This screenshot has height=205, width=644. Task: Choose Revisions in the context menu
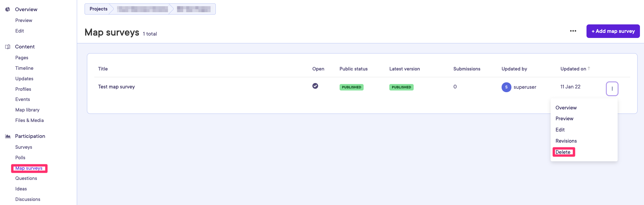(566, 141)
